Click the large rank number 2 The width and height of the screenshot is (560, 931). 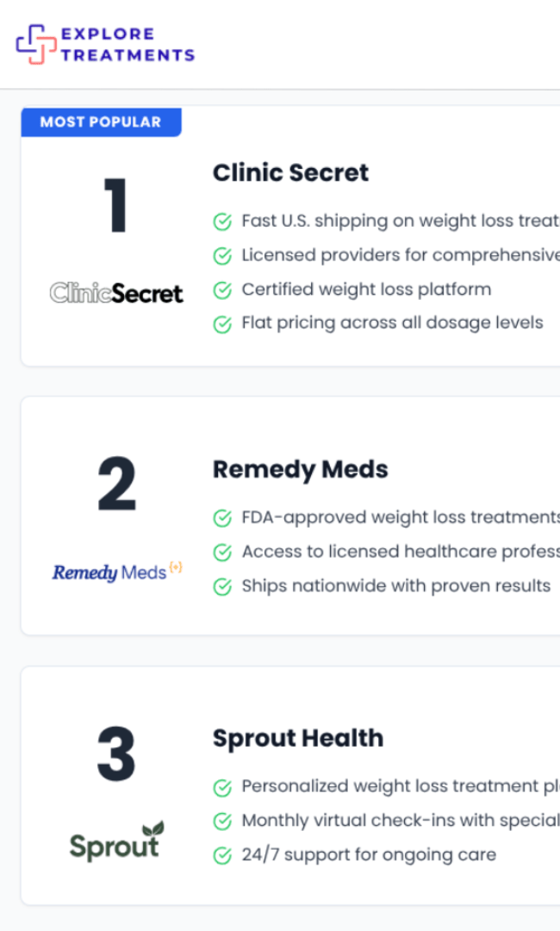(x=116, y=486)
